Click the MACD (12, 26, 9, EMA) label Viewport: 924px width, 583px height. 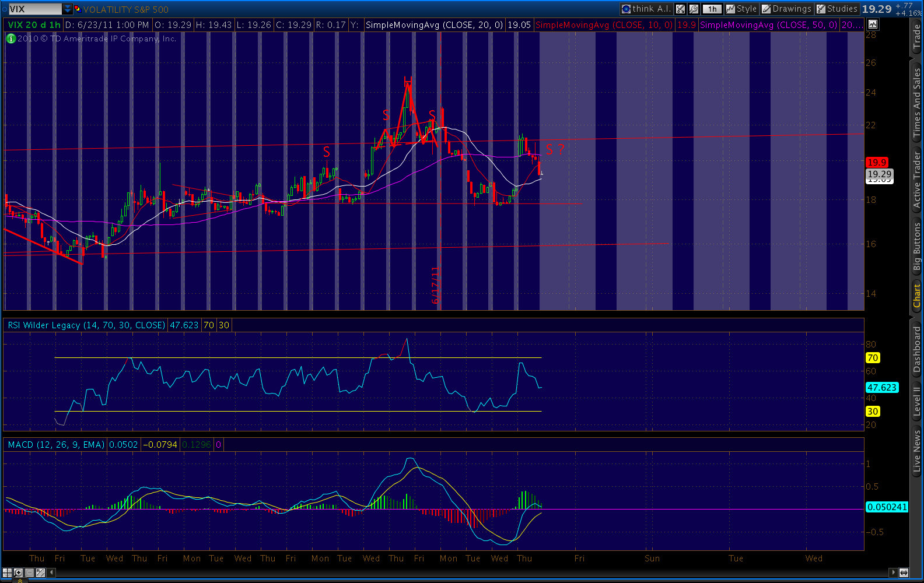[x=56, y=445]
